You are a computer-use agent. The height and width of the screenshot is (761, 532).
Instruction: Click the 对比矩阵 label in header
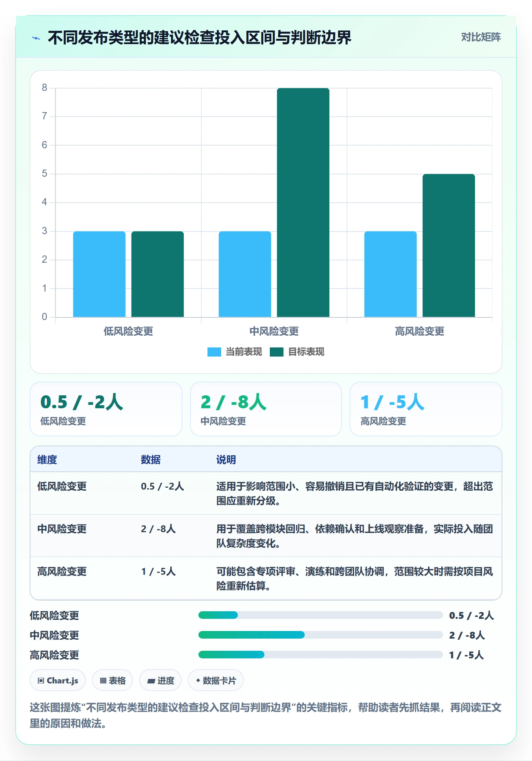point(481,37)
